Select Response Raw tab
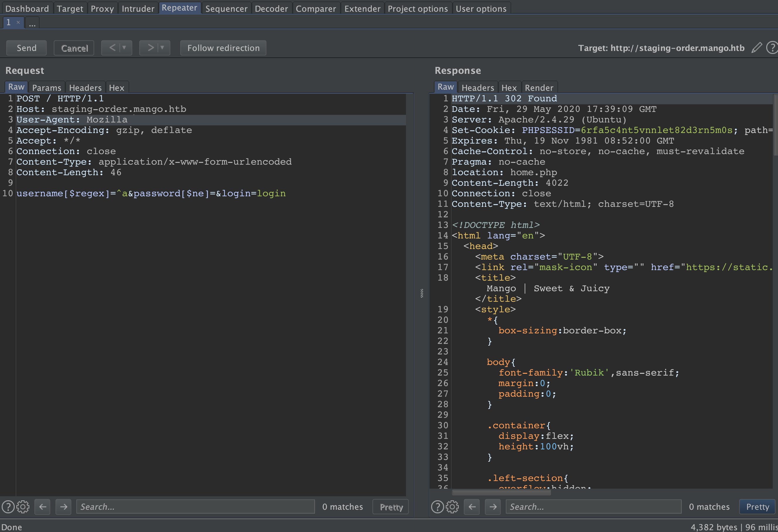778x532 pixels. [446, 87]
